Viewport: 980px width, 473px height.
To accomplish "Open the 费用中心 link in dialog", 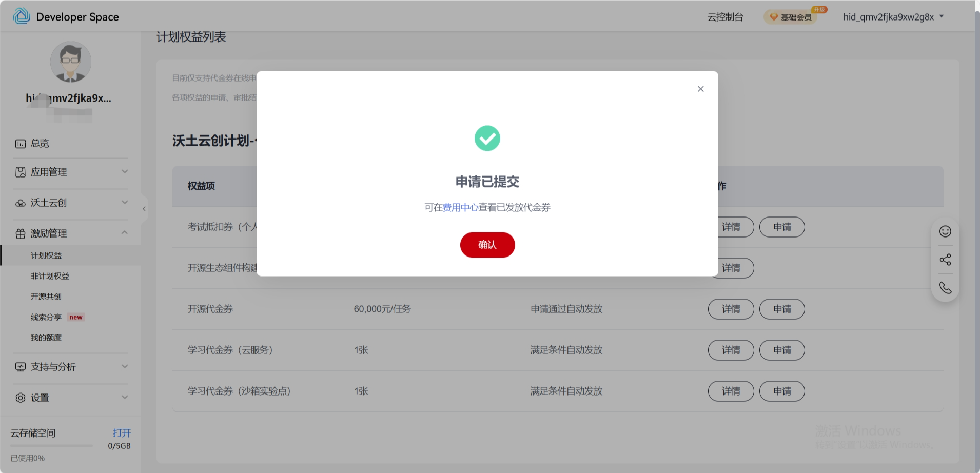I will coord(460,207).
